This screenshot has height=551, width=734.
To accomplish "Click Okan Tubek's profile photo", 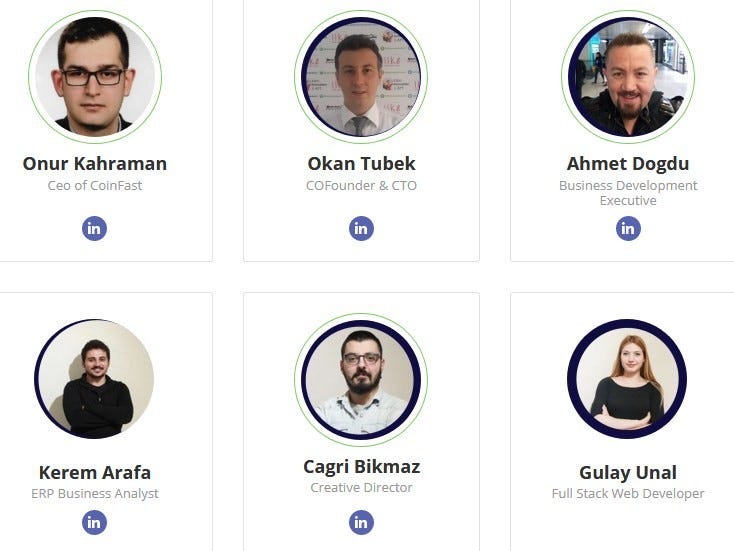I will pyautogui.click(x=361, y=77).
